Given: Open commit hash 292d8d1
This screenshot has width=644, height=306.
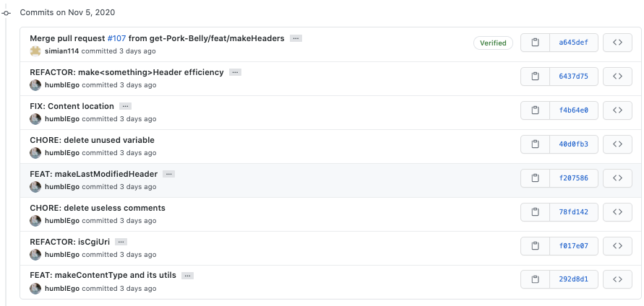Looking at the screenshot, I should pos(573,279).
